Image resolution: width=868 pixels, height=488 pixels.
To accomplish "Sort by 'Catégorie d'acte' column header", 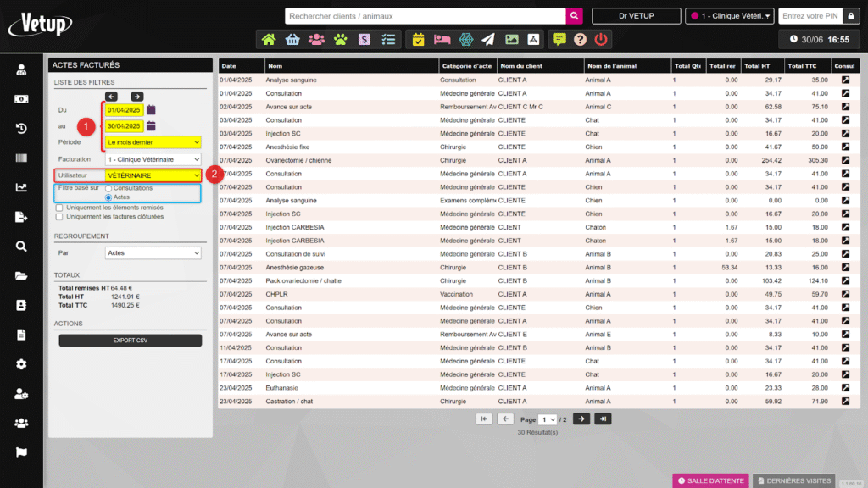I will click(465, 66).
